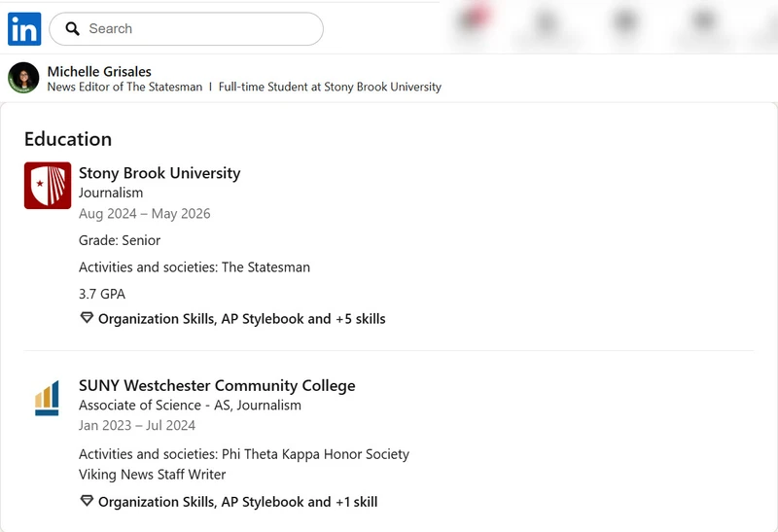Viewport: 778px width, 532px height.
Task: Focus the Search input field
Action: pyautogui.click(x=186, y=29)
